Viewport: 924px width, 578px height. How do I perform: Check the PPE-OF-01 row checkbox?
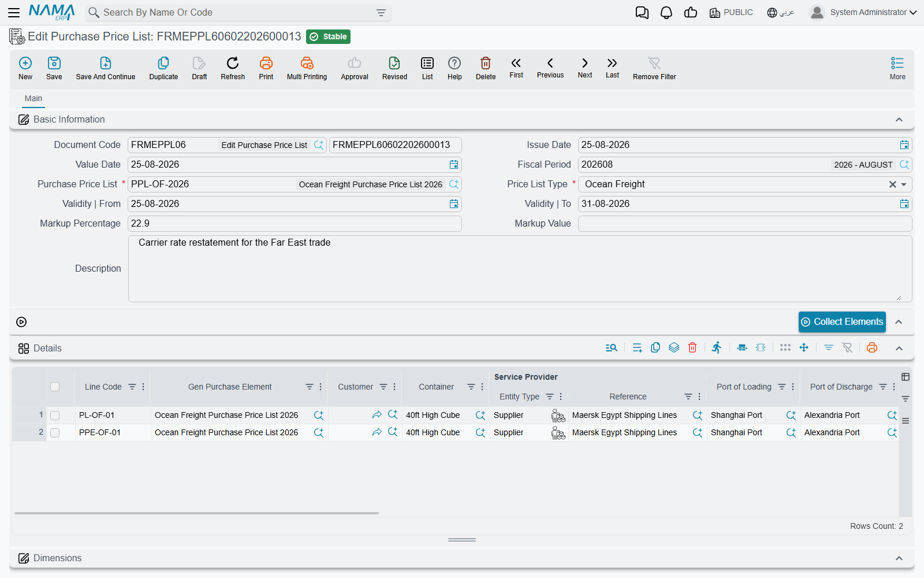(55, 432)
